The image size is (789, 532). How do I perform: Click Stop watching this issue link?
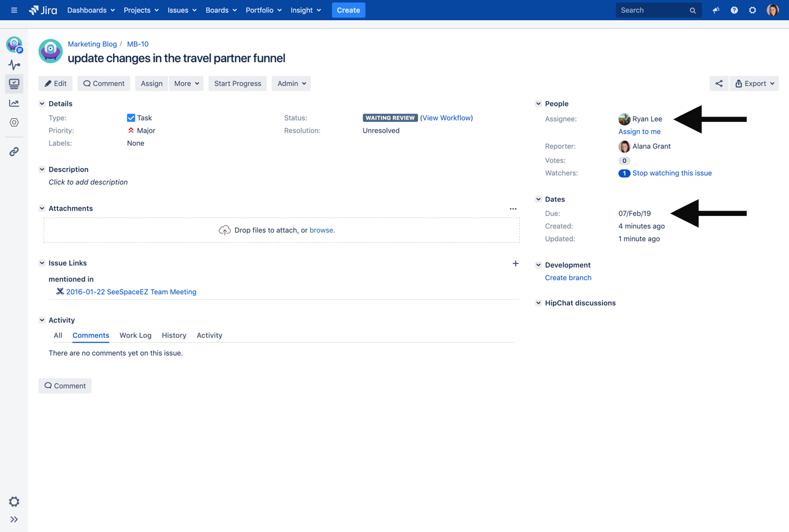672,173
